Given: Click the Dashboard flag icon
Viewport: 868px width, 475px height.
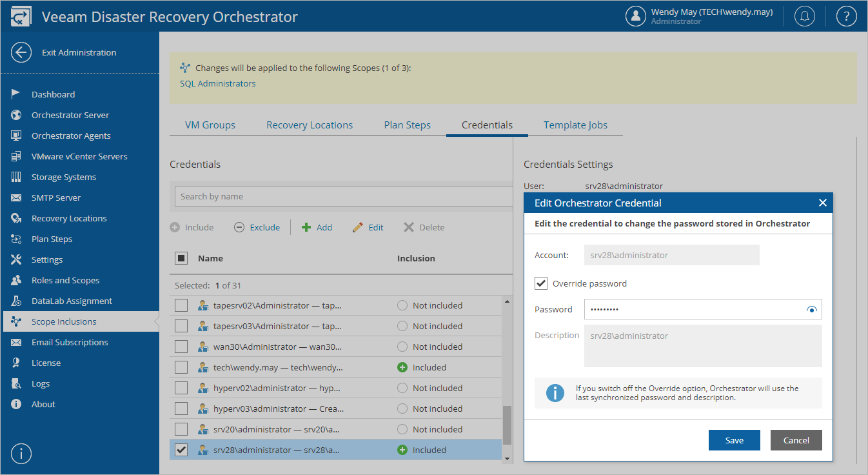Looking at the screenshot, I should 17,94.
